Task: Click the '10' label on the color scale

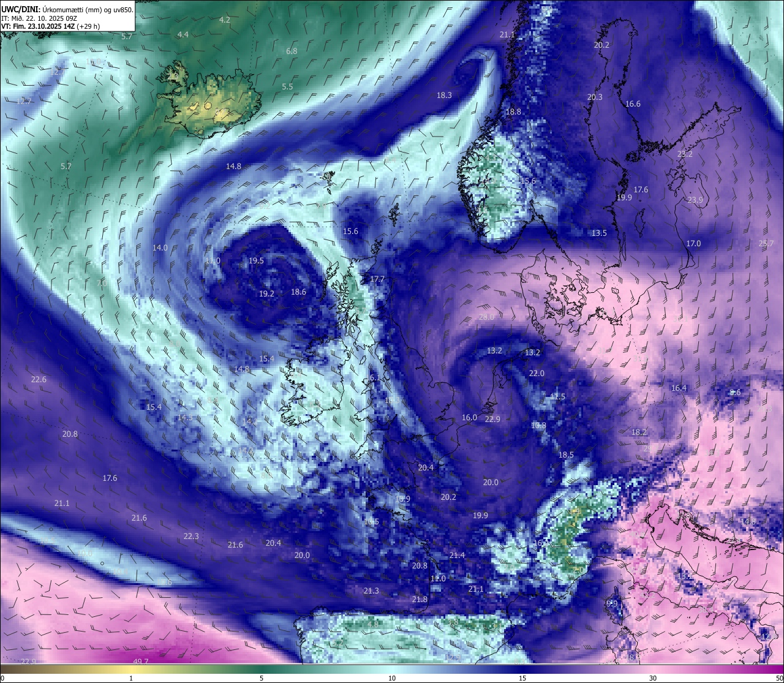Action: pos(392,678)
